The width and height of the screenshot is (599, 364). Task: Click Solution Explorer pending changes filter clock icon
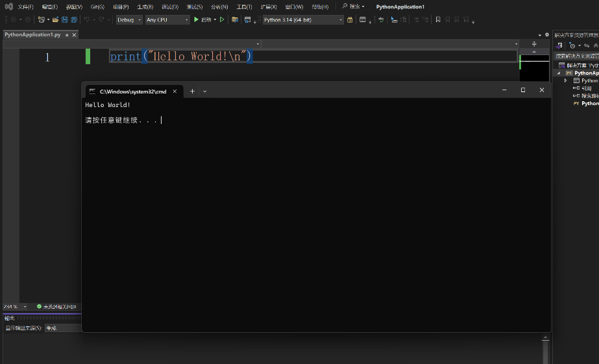point(572,45)
